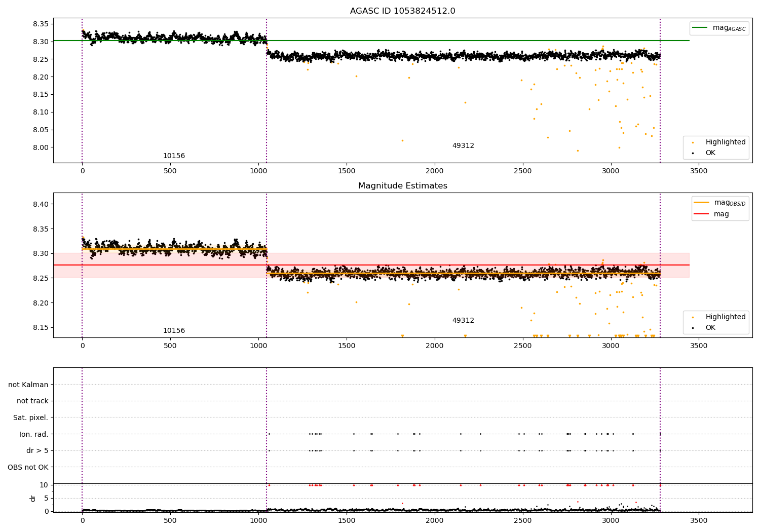Click black OK marker in top legend
Viewport: 760px width, 532px height.
tap(693, 153)
